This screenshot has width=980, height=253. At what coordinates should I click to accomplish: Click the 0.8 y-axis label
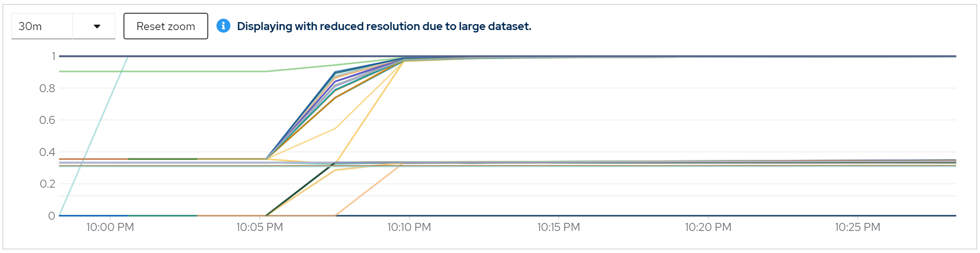(x=47, y=89)
